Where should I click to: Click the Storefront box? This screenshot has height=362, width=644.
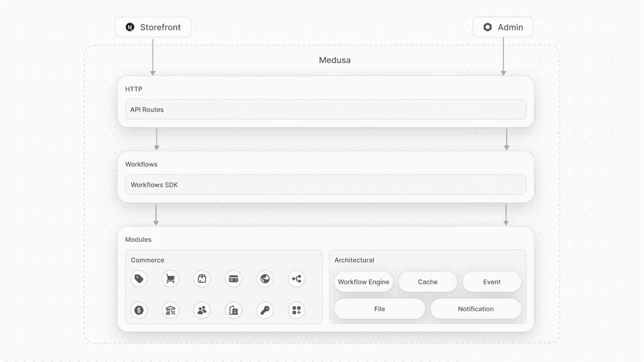(x=153, y=27)
